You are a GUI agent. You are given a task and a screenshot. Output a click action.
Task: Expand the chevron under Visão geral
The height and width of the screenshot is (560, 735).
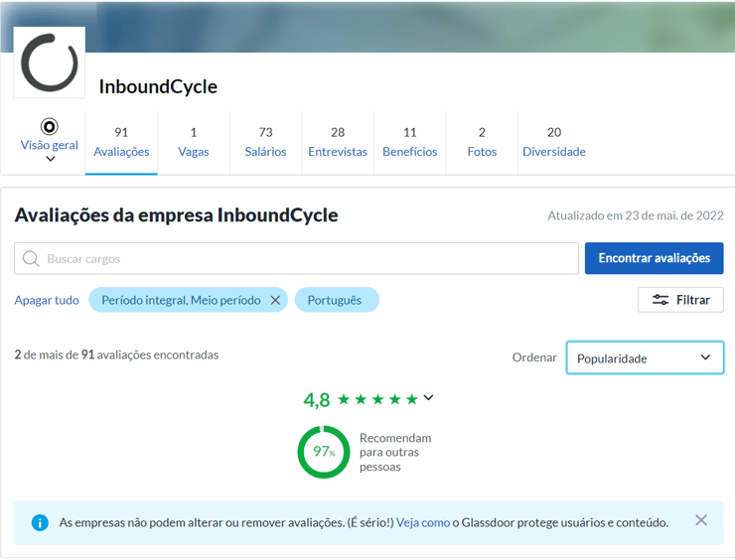(50, 159)
